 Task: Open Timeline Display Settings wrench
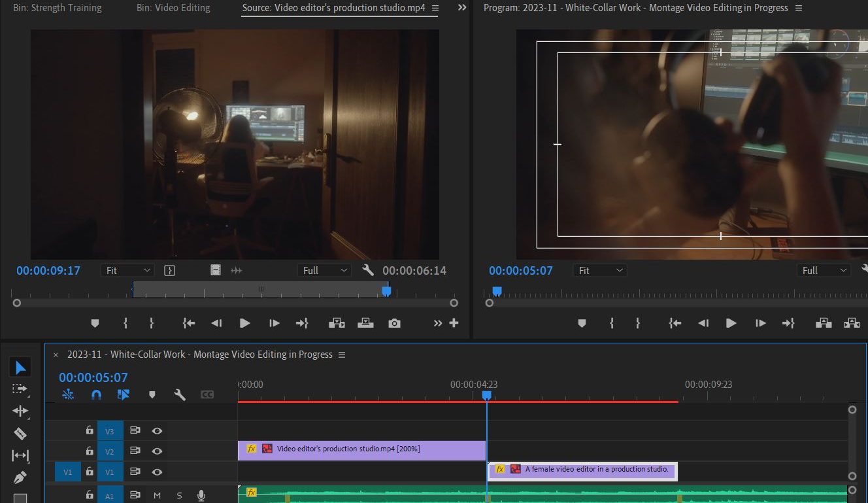pos(180,394)
